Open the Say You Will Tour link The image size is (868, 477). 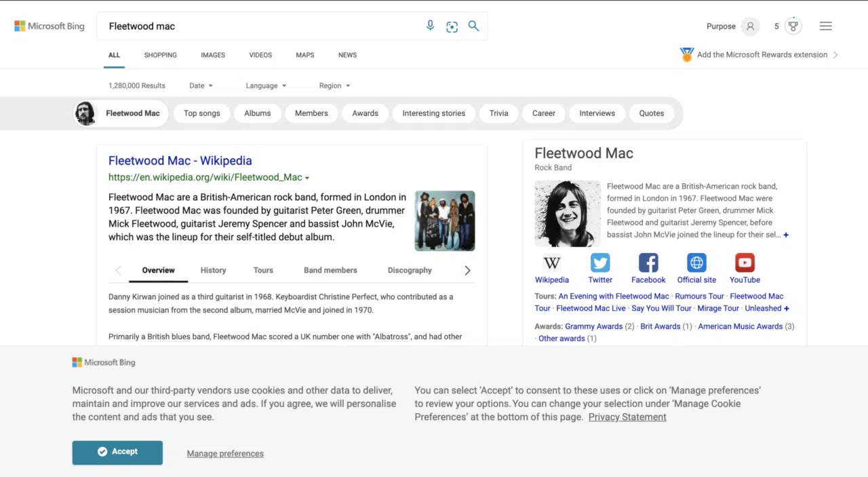click(661, 308)
